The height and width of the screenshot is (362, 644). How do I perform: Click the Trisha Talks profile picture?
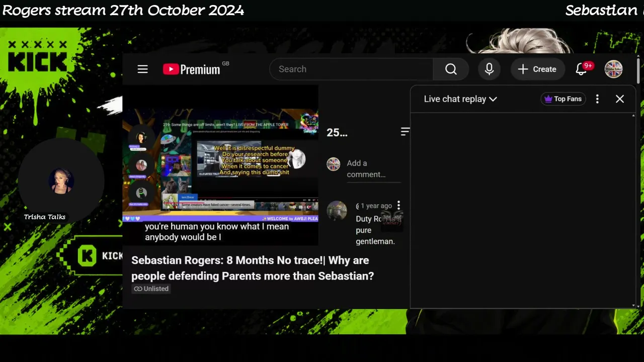coord(60,181)
